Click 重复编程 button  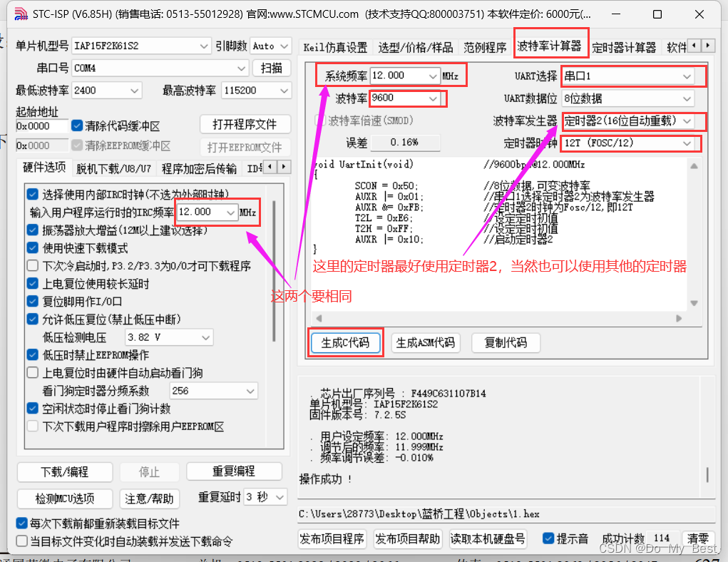234,471
